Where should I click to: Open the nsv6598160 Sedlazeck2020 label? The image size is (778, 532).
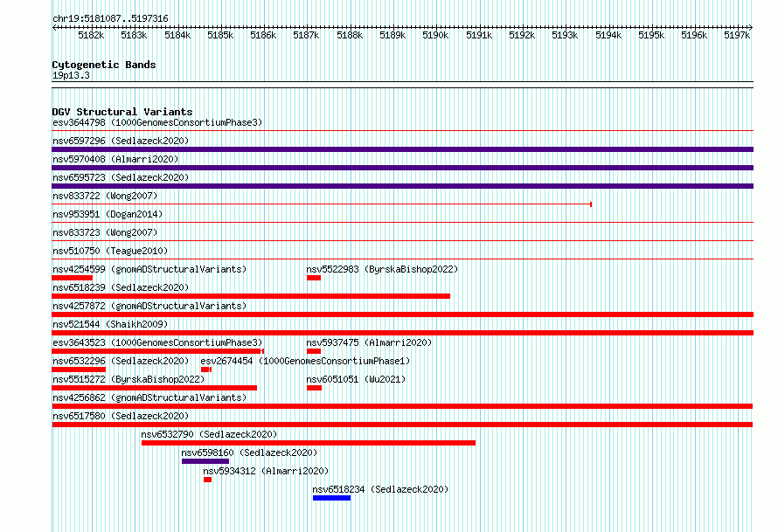tap(249, 453)
